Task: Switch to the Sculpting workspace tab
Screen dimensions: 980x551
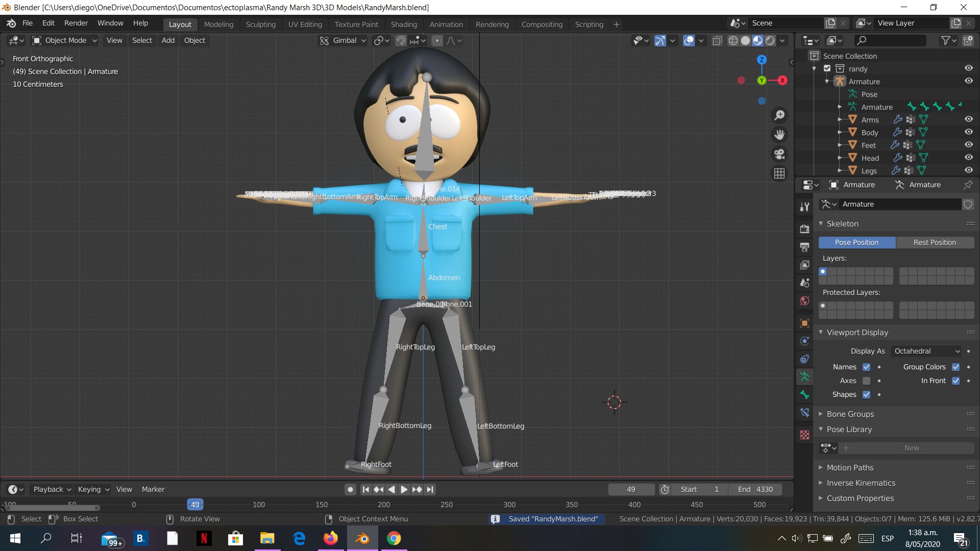Action: [x=260, y=24]
